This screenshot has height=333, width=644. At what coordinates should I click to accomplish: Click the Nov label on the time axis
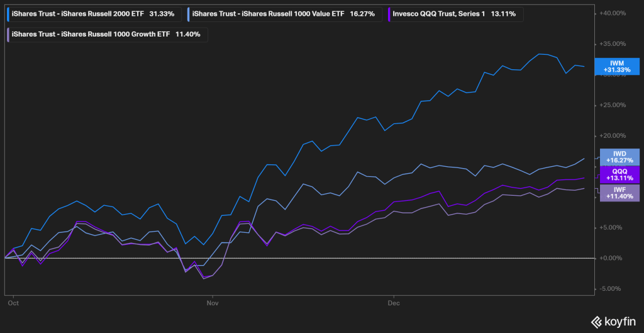[x=213, y=303]
